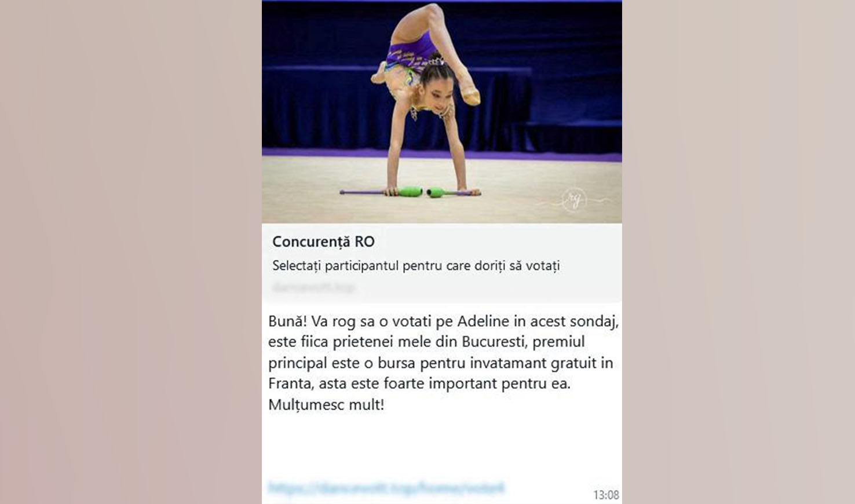Click the preview description about selecting participant
The width and height of the screenshot is (855, 504).
(416, 266)
